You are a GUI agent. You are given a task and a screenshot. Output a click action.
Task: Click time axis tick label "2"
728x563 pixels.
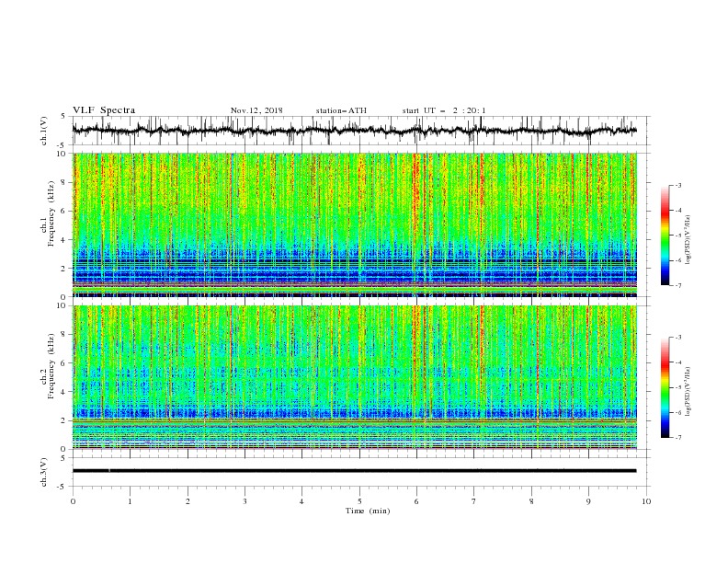[188, 501]
